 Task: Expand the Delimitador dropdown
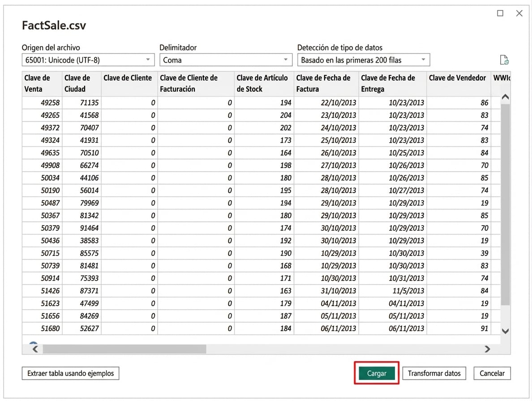pos(226,60)
